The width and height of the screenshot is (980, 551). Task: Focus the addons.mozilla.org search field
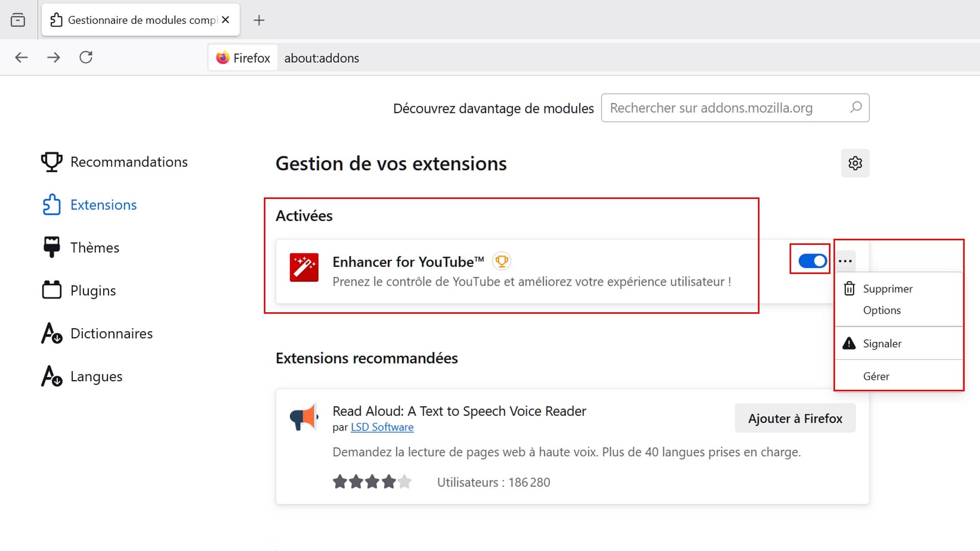(x=725, y=108)
